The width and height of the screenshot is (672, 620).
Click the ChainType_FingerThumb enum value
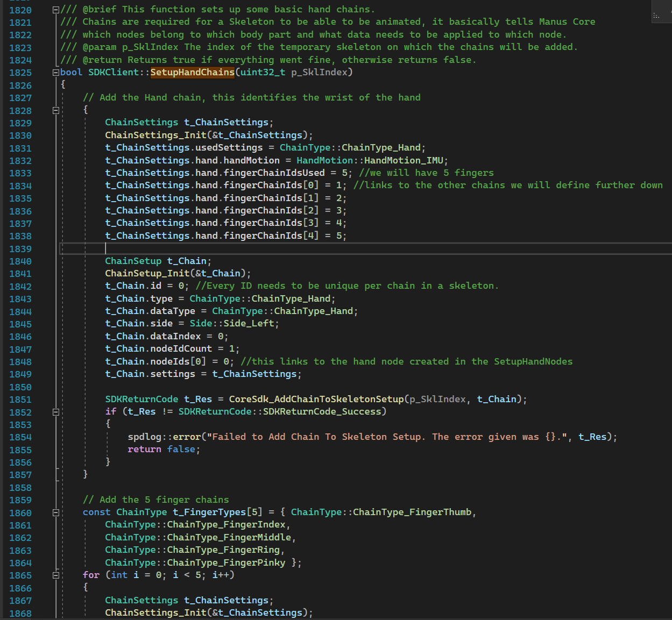pos(412,512)
